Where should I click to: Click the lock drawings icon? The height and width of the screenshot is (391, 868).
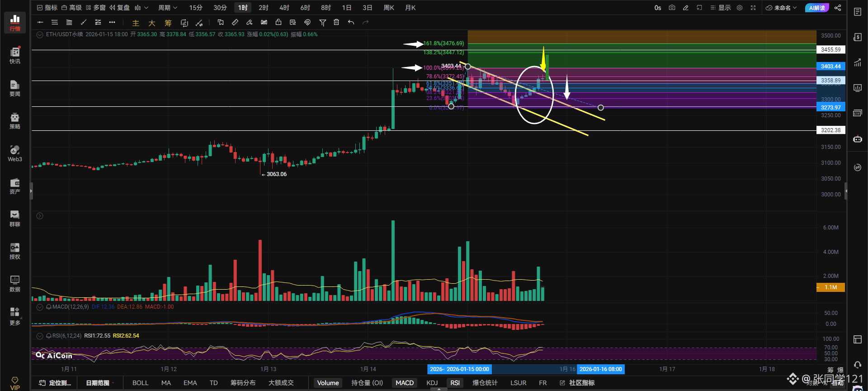[278, 22]
